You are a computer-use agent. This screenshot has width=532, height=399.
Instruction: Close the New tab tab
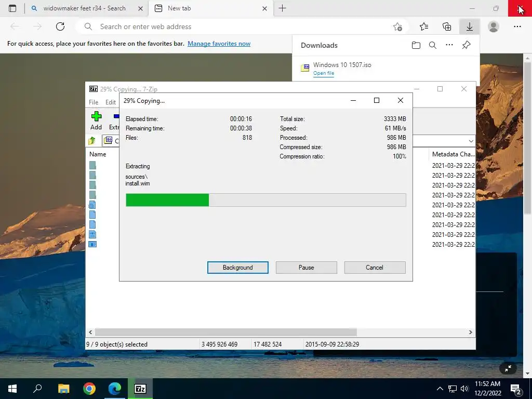tap(264, 8)
